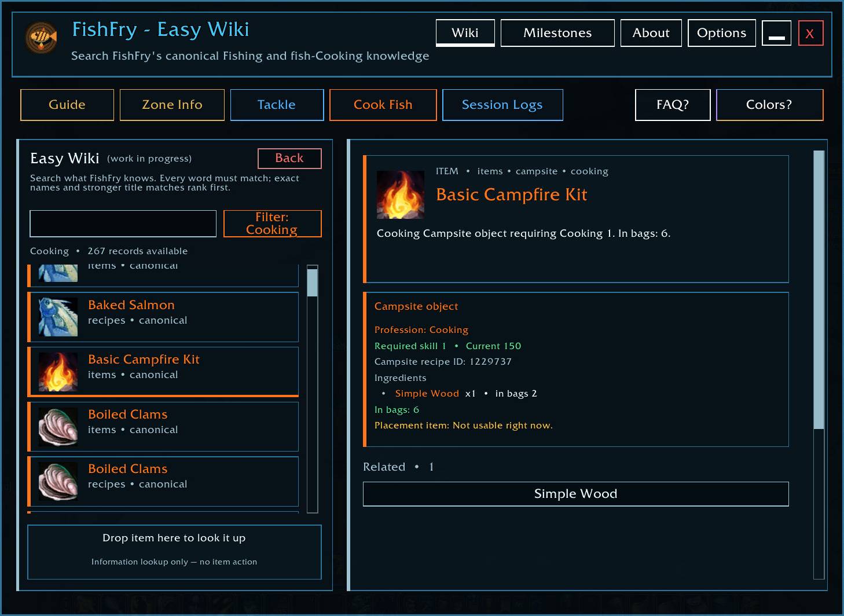Screen dimensions: 844x616
Task: Select the Baked Salmon recipes entry
Action: 163,317
